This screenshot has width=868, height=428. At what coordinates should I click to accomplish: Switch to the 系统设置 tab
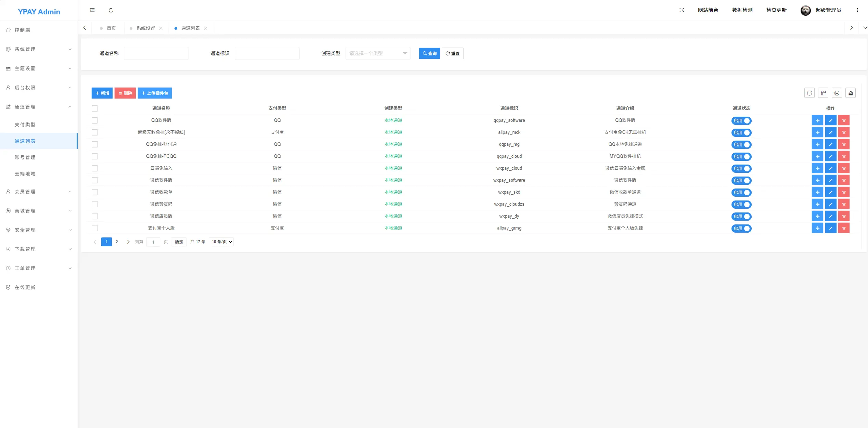(145, 28)
